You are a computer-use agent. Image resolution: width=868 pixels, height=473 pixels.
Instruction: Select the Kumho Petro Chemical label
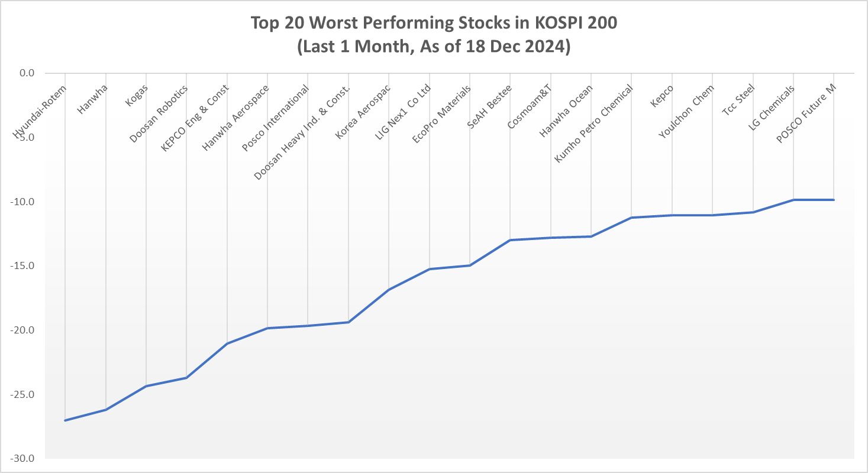pos(593,123)
